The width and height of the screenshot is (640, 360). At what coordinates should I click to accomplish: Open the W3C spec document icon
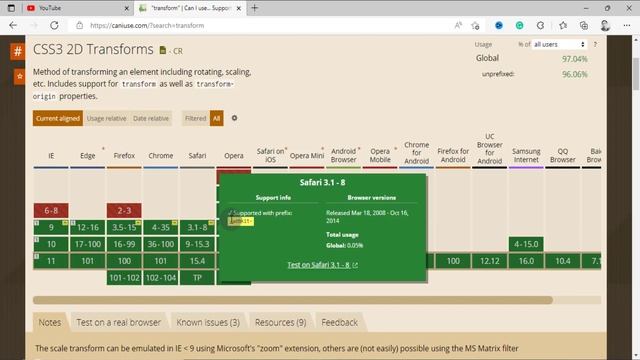tap(163, 50)
